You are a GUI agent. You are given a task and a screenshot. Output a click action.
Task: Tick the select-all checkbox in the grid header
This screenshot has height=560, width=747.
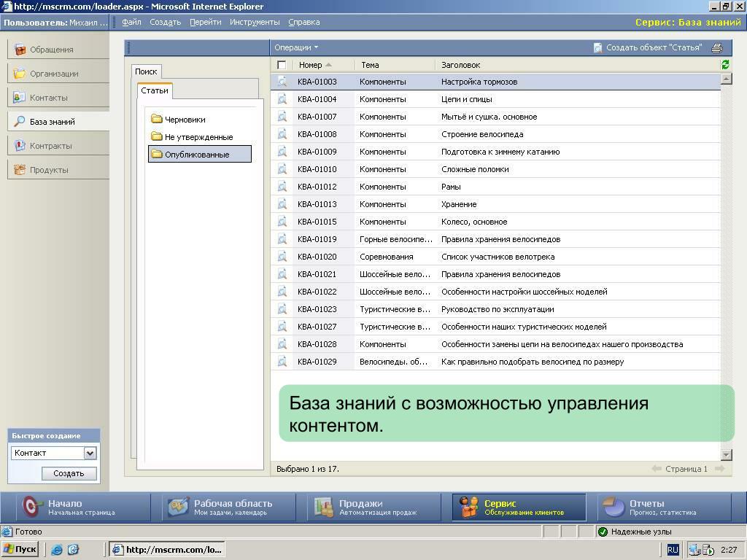(x=282, y=65)
